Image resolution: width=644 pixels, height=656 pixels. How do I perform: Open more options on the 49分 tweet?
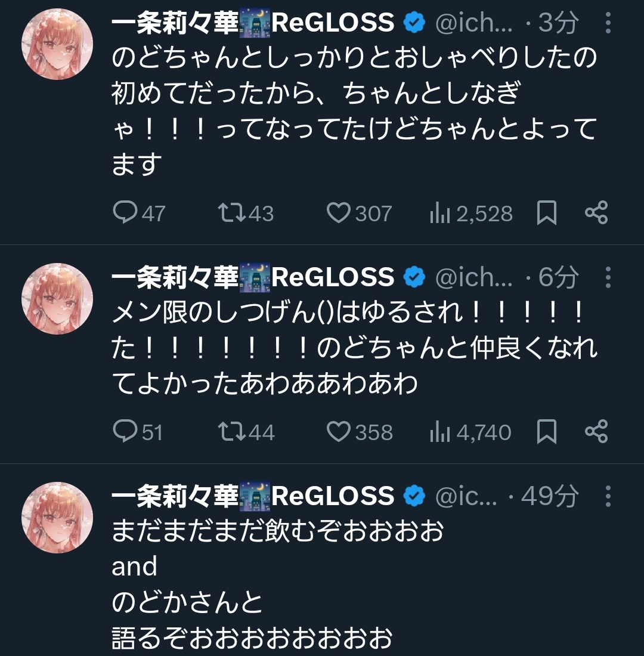coord(608,497)
